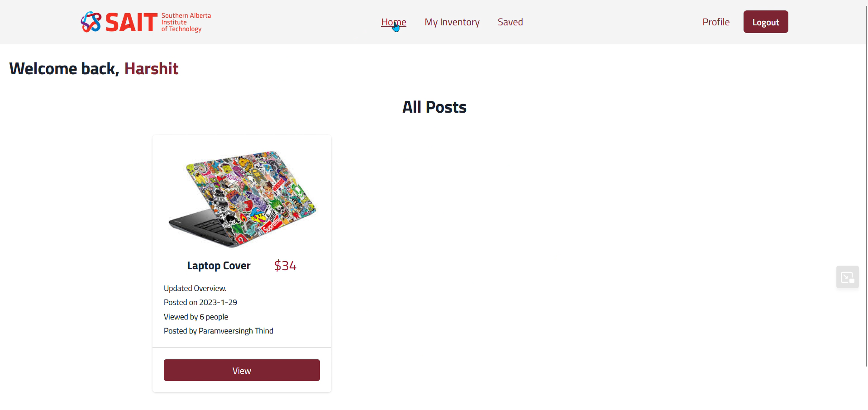
Task: Click the picture-in-picture icon at right edge
Action: [847, 277]
